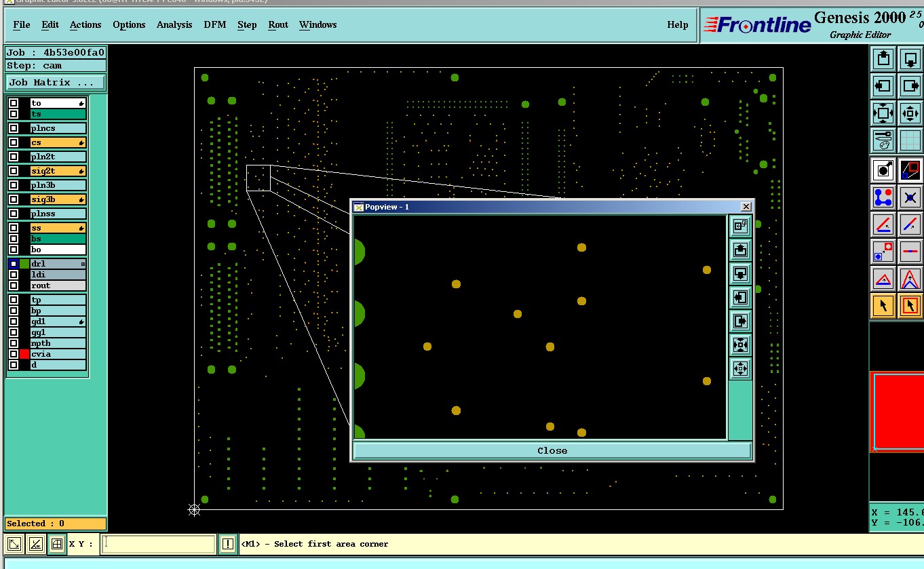Select the crossed-lines intersection snap tool
Image resolution: width=924 pixels, height=569 pixels.
[x=910, y=197]
